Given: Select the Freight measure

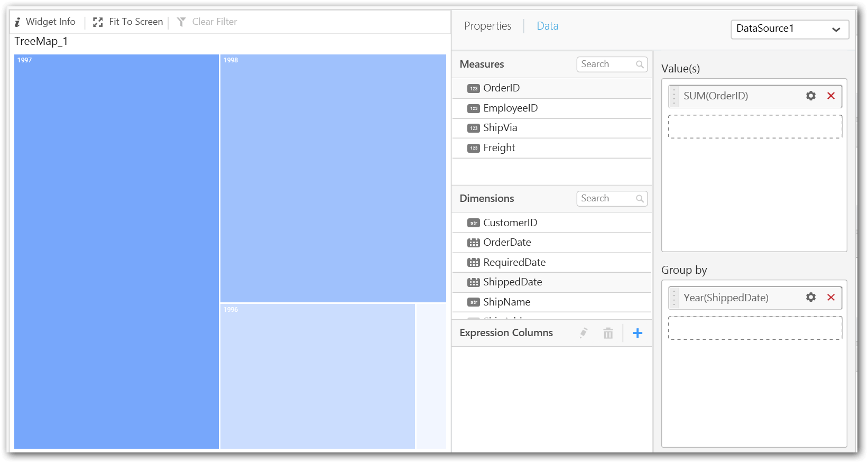Looking at the screenshot, I should [x=498, y=148].
